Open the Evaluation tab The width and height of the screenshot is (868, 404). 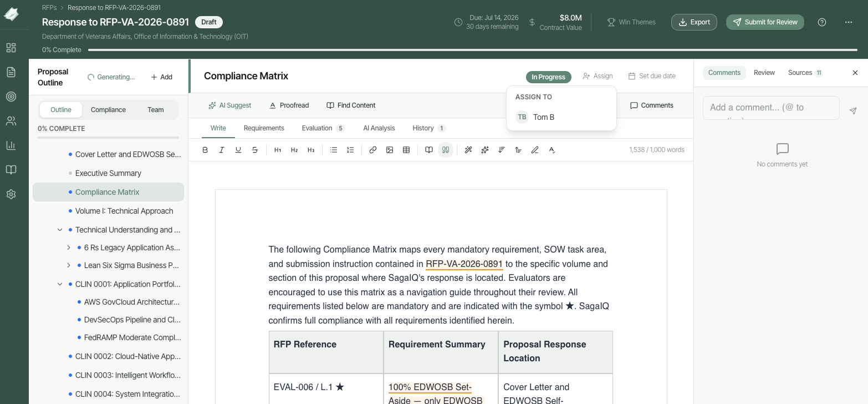coord(323,128)
